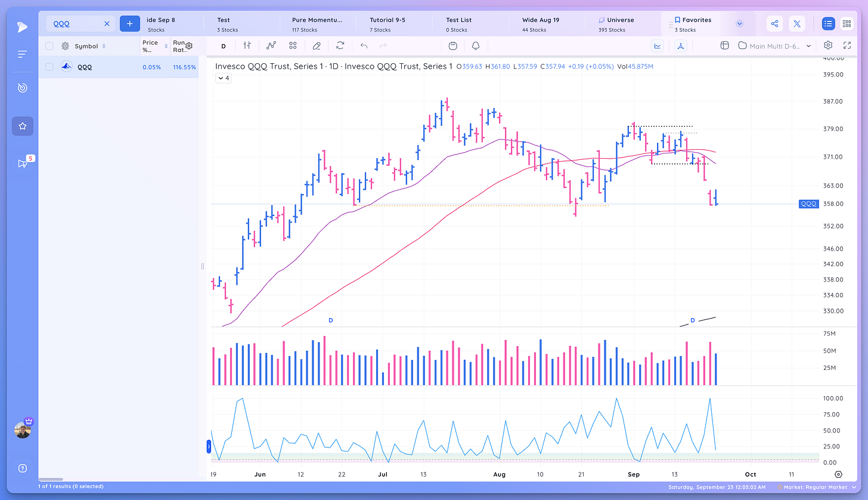Expand the blue arrow handle beside indicator pane
Viewport: 868px width, 500px height.
tap(209, 445)
